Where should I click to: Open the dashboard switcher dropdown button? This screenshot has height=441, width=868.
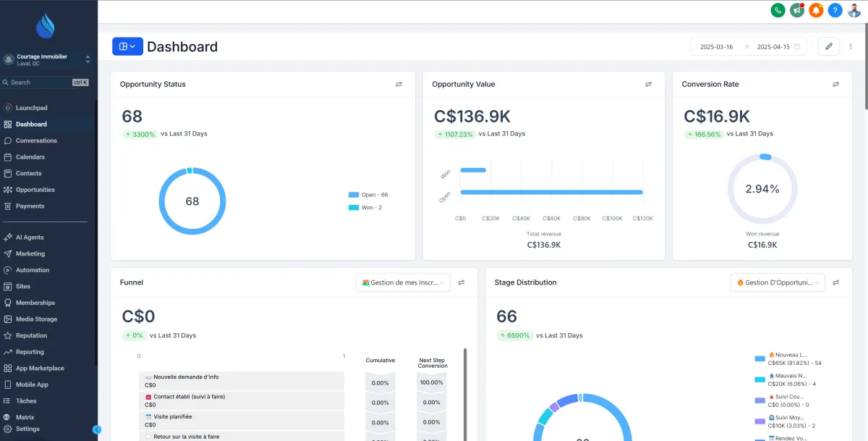coord(127,46)
